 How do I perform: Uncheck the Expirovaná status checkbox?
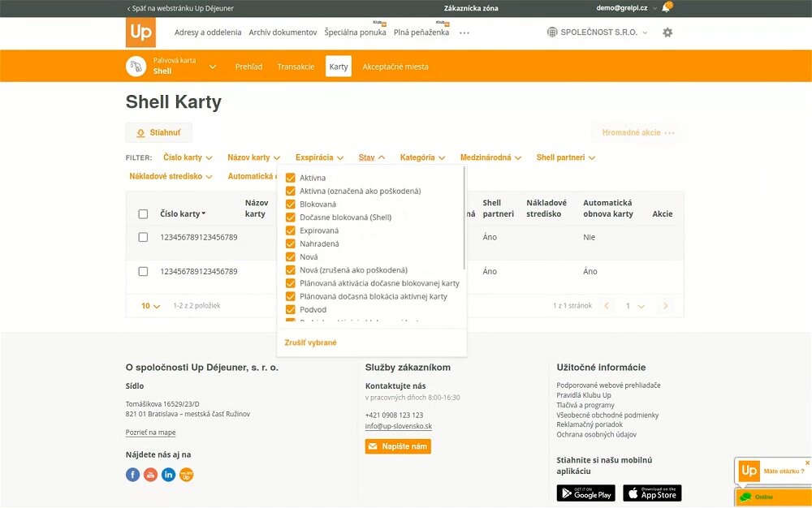(x=291, y=230)
